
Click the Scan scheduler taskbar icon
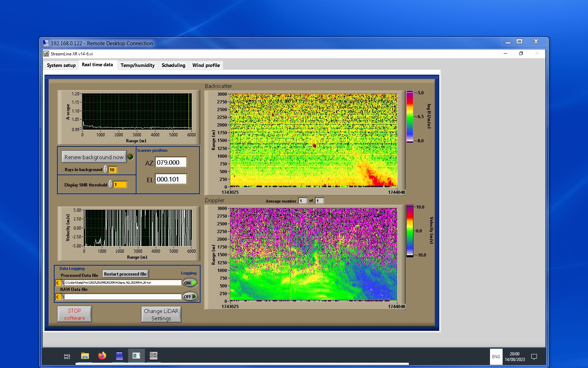pyautogui.click(x=153, y=356)
